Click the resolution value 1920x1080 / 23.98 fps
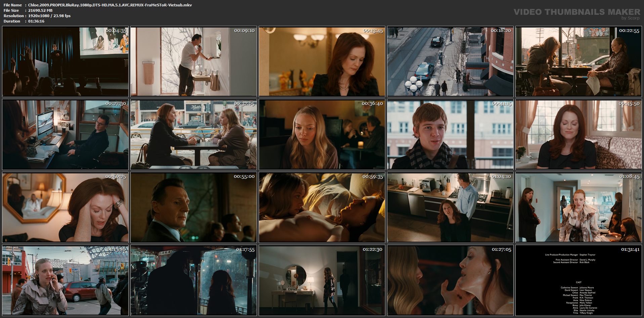 [49, 16]
